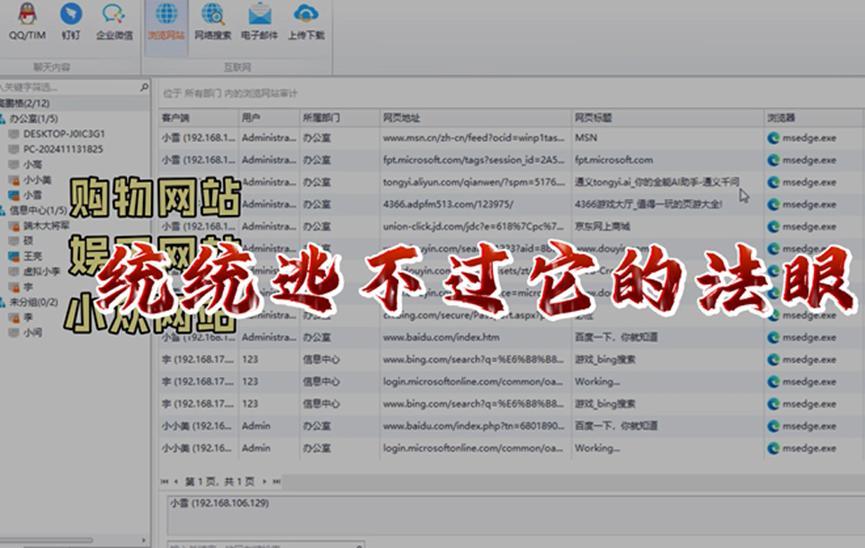Select the 4366游戏大厅 page title cell

tap(668, 204)
